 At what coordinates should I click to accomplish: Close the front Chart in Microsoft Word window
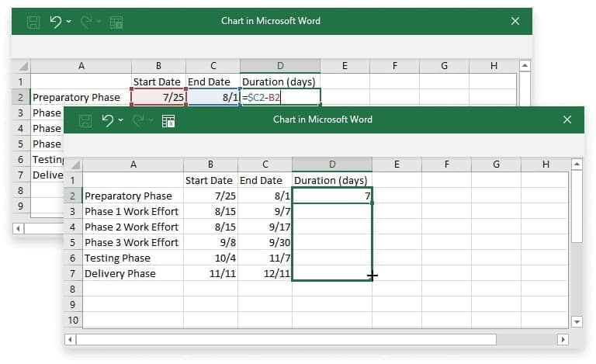coord(567,120)
